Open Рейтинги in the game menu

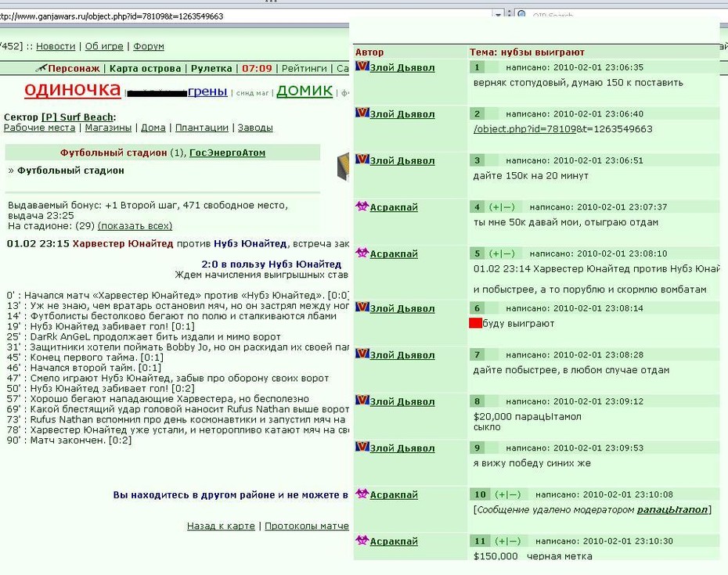tap(304, 69)
